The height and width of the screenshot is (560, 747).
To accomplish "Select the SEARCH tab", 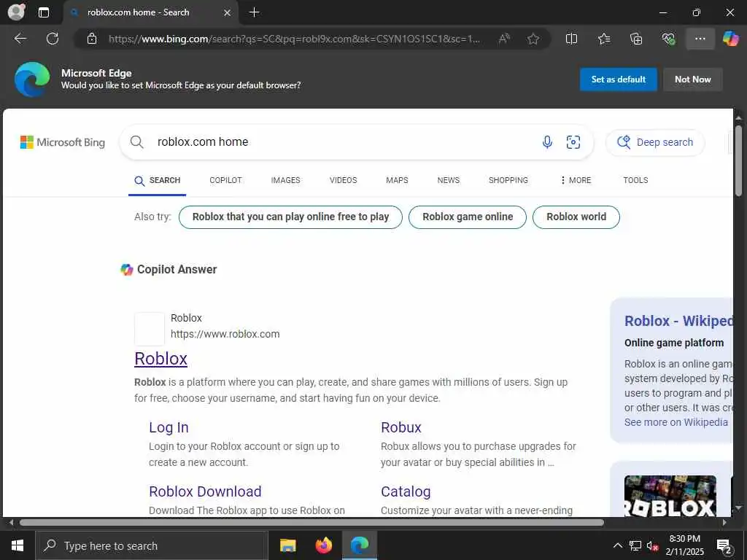I will point(158,181).
